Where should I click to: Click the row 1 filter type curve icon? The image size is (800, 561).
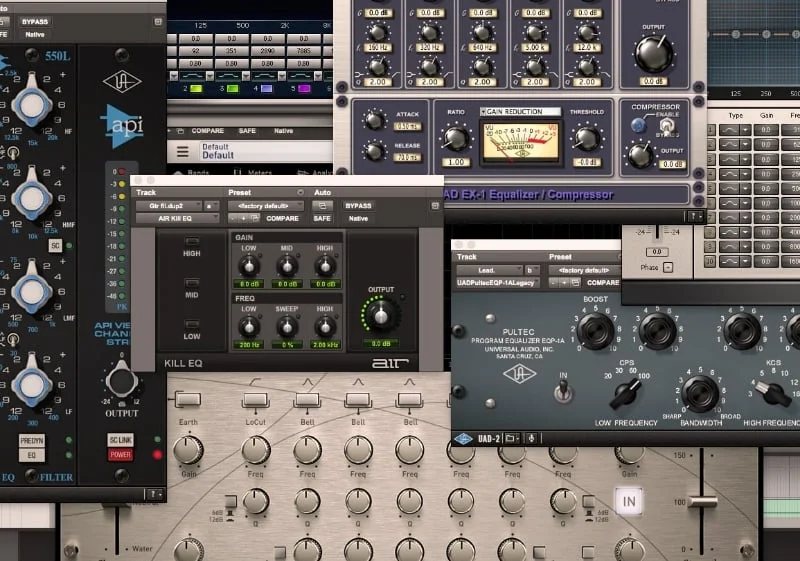pos(729,130)
